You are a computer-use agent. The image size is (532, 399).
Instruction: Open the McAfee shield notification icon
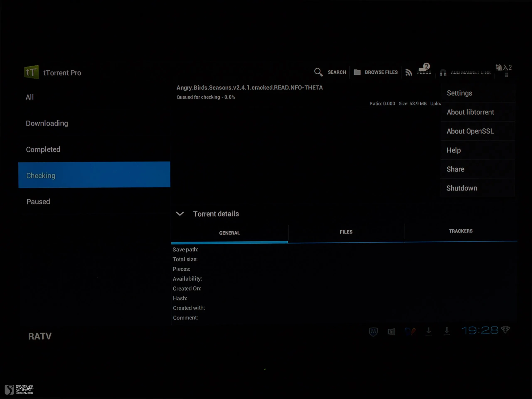(x=373, y=332)
